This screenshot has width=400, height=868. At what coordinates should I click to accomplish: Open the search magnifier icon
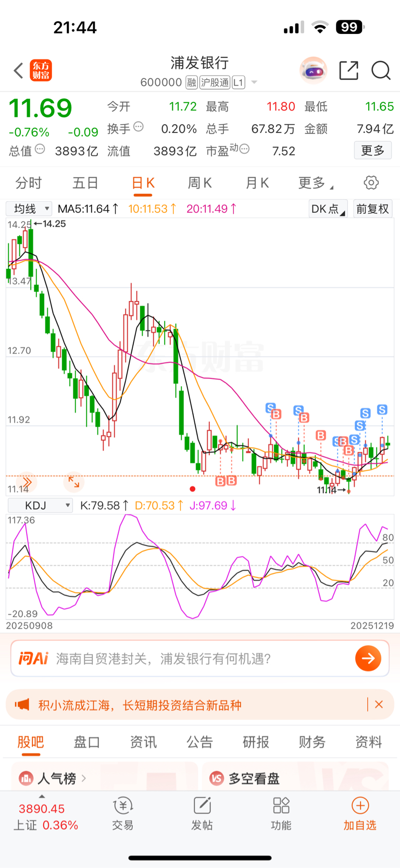[381, 70]
